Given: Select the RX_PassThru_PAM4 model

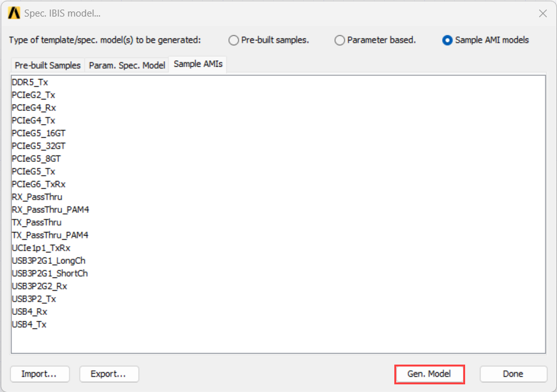Looking at the screenshot, I should tap(50, 209).
